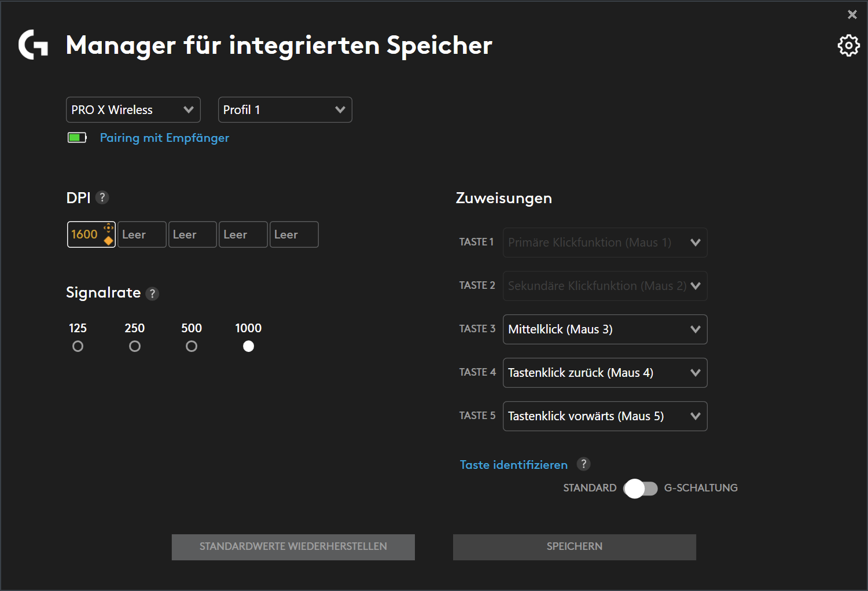Click the Pairing mit Empfänger link
Image resolution: width=868 pixels, height=591 pixels.
coord(164,138)
